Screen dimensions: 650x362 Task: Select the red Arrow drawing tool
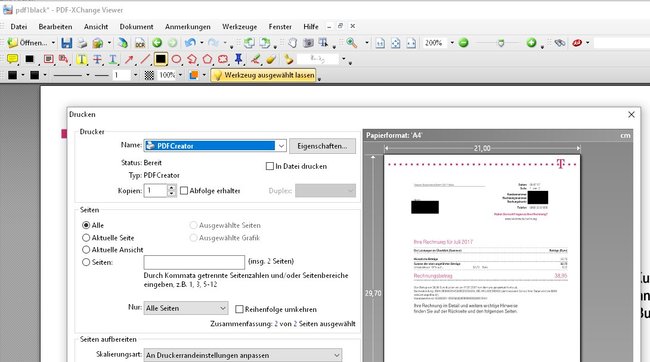129,59
